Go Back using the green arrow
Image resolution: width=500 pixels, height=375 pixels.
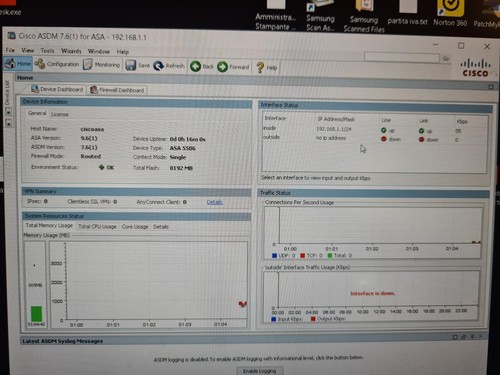[x=202, y=67]
